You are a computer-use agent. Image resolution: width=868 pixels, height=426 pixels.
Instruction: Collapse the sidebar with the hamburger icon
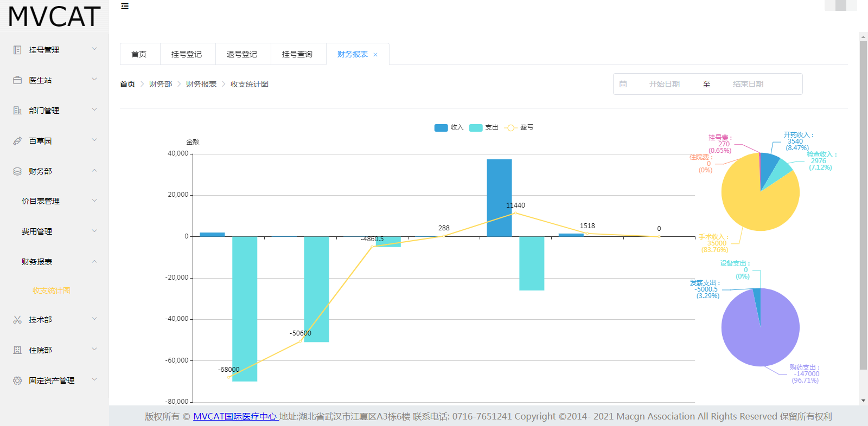tap(125, 6)
